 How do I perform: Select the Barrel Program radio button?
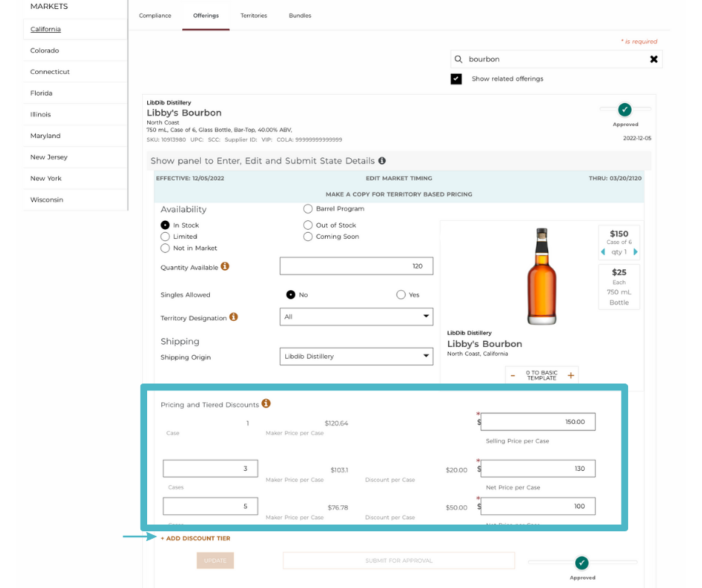coord(308,209)
